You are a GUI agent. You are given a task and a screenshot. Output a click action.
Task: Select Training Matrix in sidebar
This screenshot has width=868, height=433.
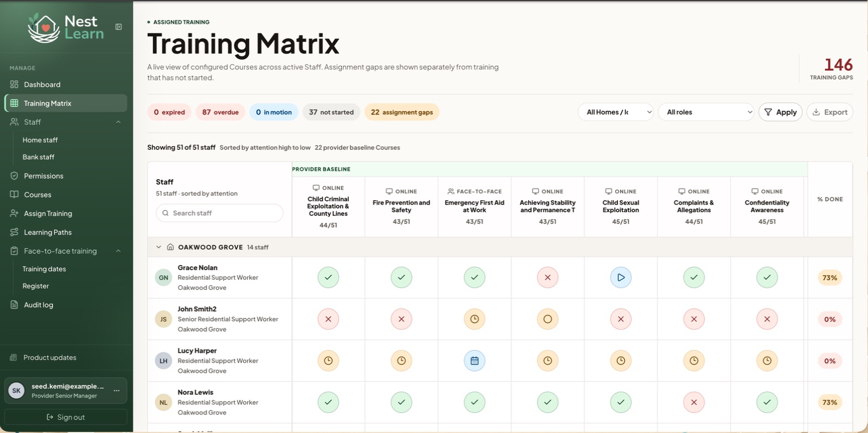pos(66,103)
